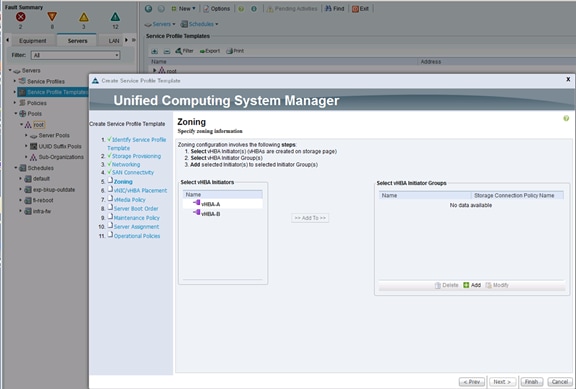Go to Identify Service Profile Template step
Screen dimensions: 576x389
click(x=137, y=144)
